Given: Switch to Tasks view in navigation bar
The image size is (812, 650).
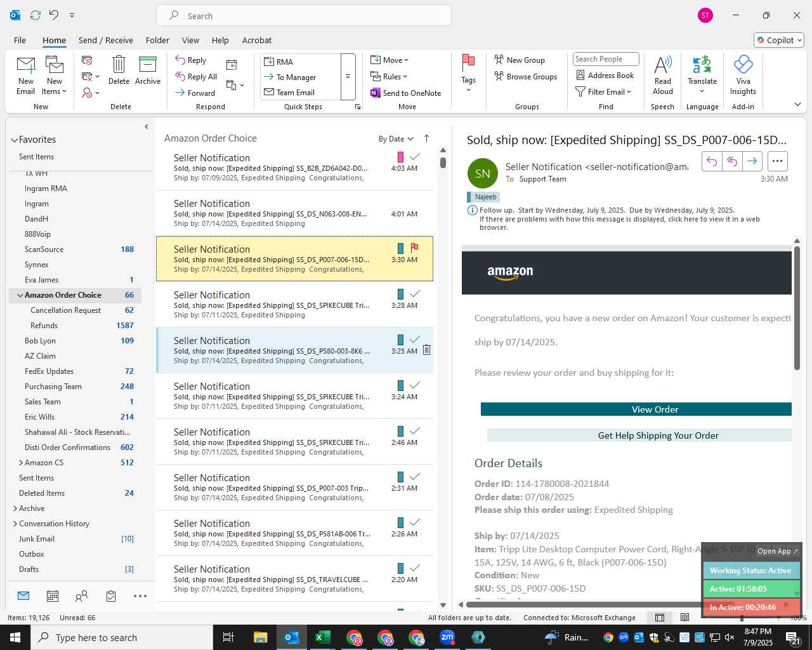Looking at the screenshot, I should pyautogui.click(x=111, y=596).
